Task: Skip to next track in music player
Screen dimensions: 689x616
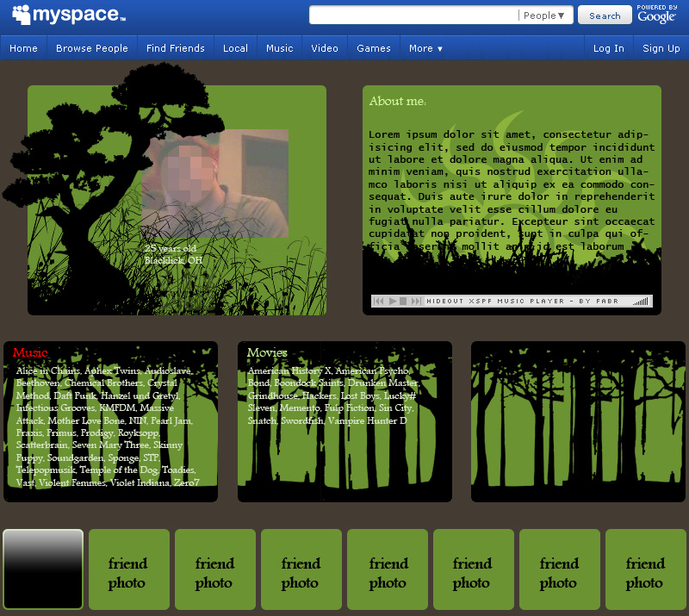Action: [x=415, y=302]
